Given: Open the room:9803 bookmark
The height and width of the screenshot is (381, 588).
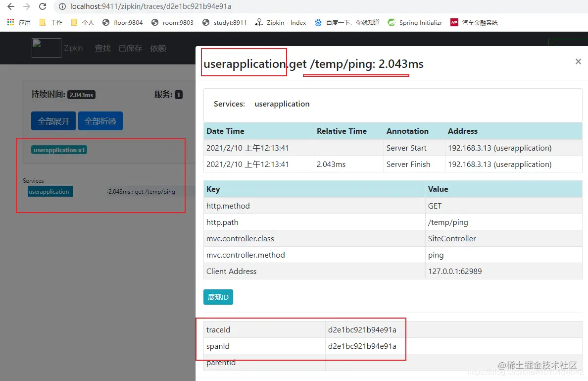Looking at the screenshot, I should (x=173, y=22).
